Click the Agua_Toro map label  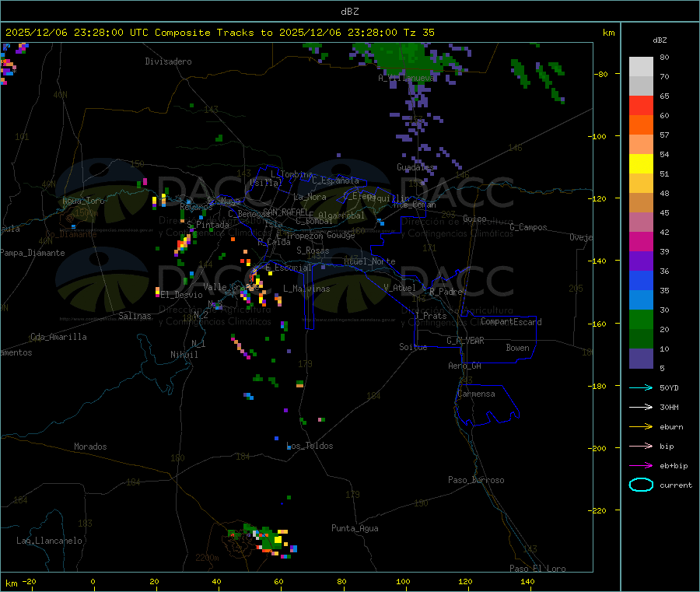(x=83, y=201)
